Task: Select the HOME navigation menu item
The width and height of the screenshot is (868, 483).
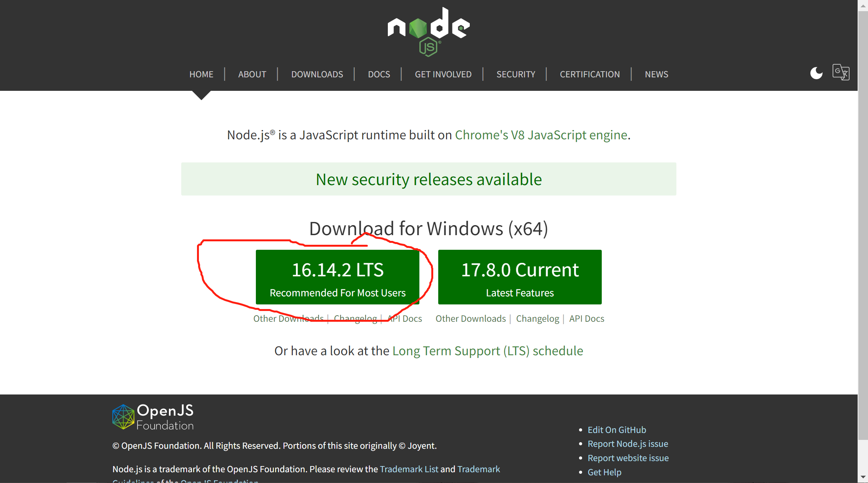Action: [201, 74]
